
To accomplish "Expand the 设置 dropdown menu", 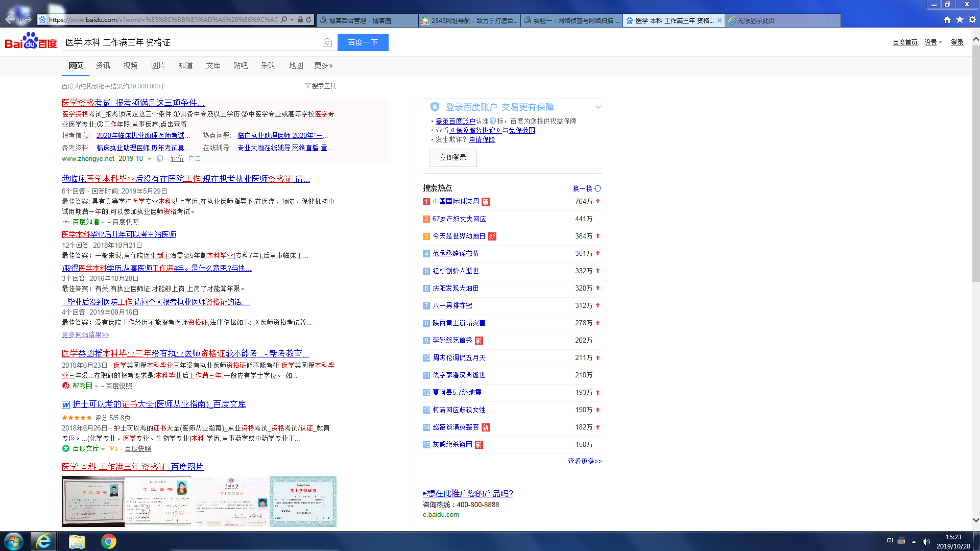I will [933, 42].
